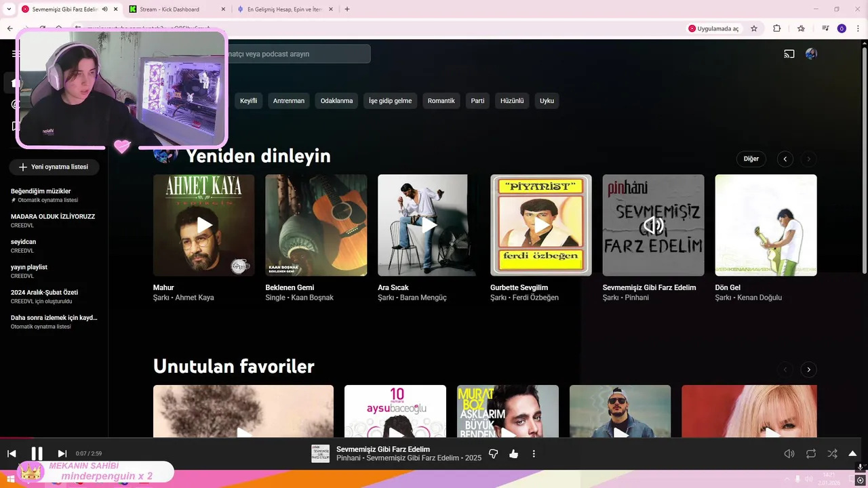Open MADARA OLDUK İZLİYORUZZ playlist

click(x=54, y=220)
